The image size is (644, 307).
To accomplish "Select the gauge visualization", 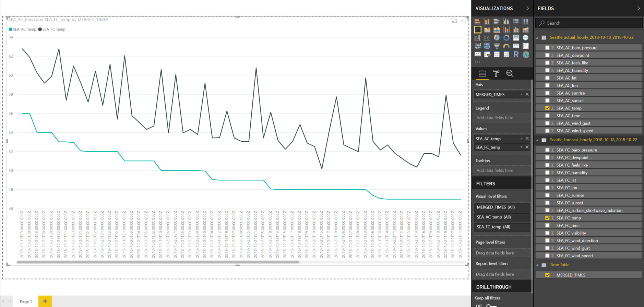I will coord(506,46).
